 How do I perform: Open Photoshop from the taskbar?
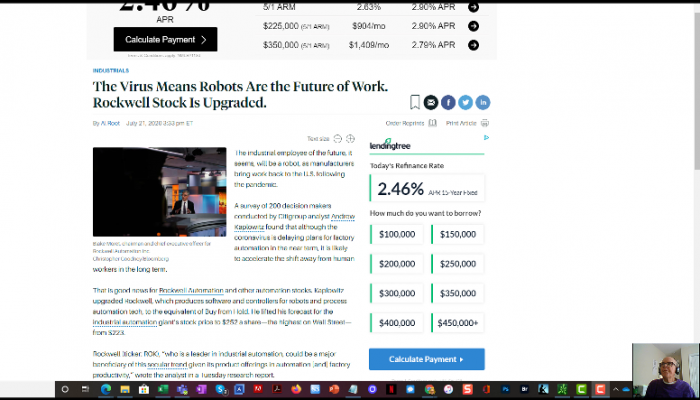[505, 389]
